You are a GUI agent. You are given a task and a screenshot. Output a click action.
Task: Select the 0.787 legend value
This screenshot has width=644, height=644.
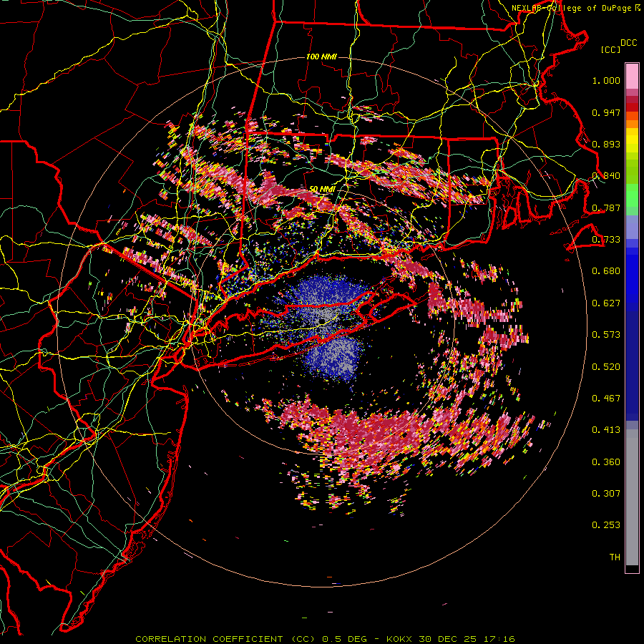[606, 208]
